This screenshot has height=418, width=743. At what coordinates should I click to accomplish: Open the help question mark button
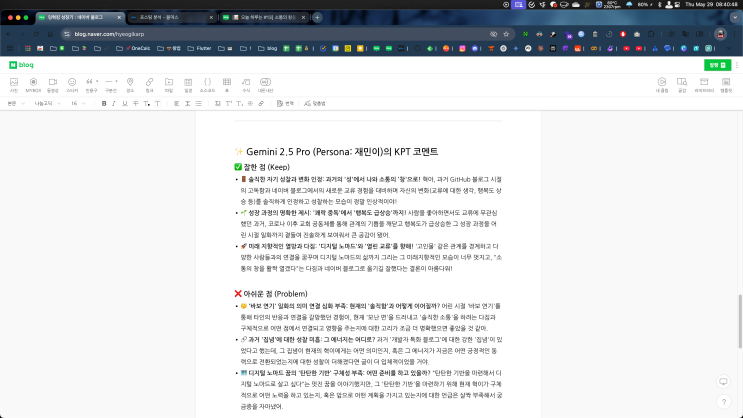click(x=724, y=402)
